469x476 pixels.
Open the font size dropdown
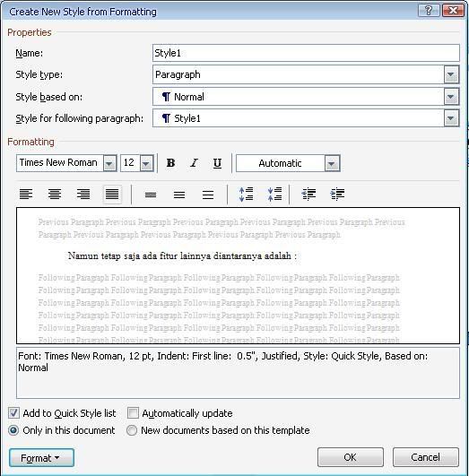146,163
